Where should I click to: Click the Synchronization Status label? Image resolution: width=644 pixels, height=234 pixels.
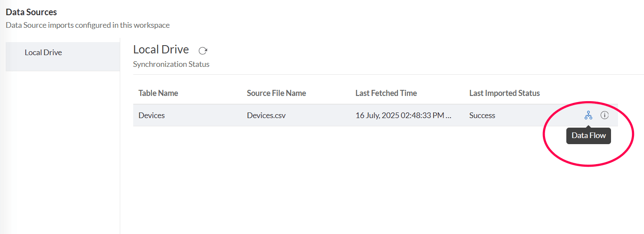coord(171,64)
